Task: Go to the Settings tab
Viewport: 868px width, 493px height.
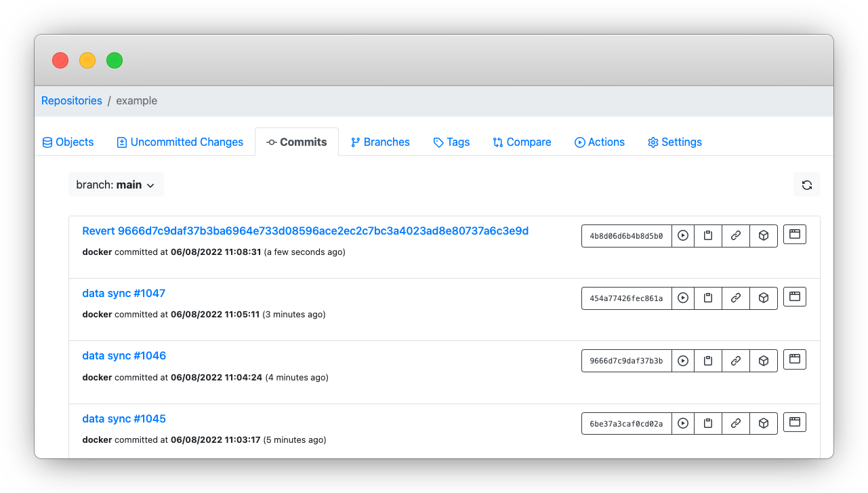Action: tap(674, 142)
